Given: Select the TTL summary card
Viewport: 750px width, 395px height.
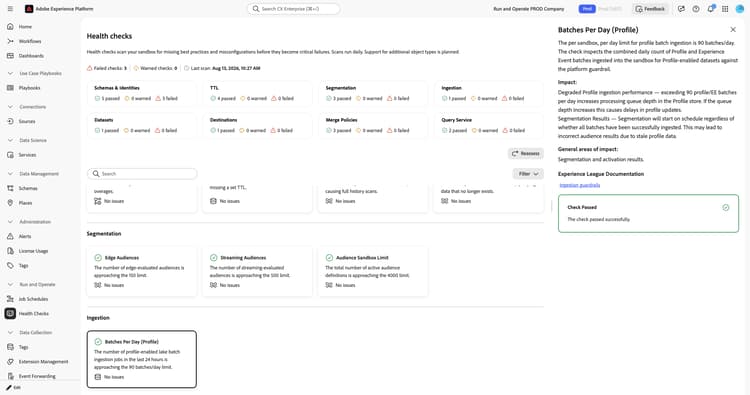Looking at the screenshot, I should (257, 93).
